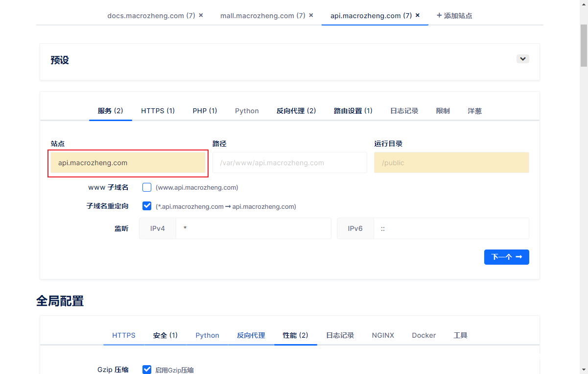This screenshot has height=374, width=588.
Task: Open the 洋葱 onion services tab
Action: [x=474, y=111]
